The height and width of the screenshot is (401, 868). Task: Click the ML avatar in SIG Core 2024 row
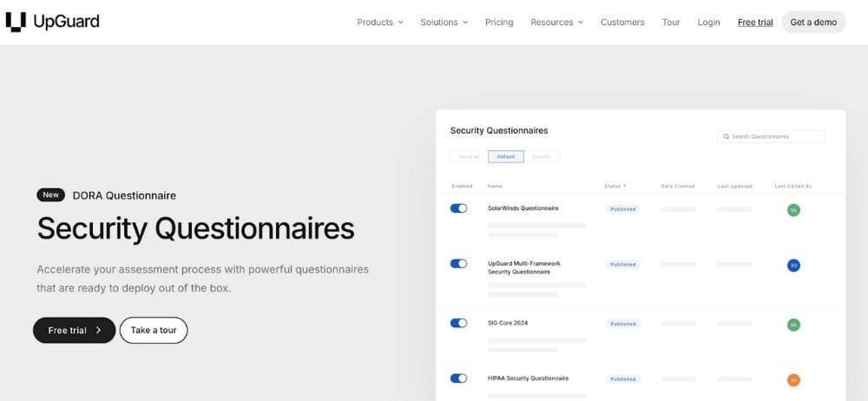coord(793,325)
